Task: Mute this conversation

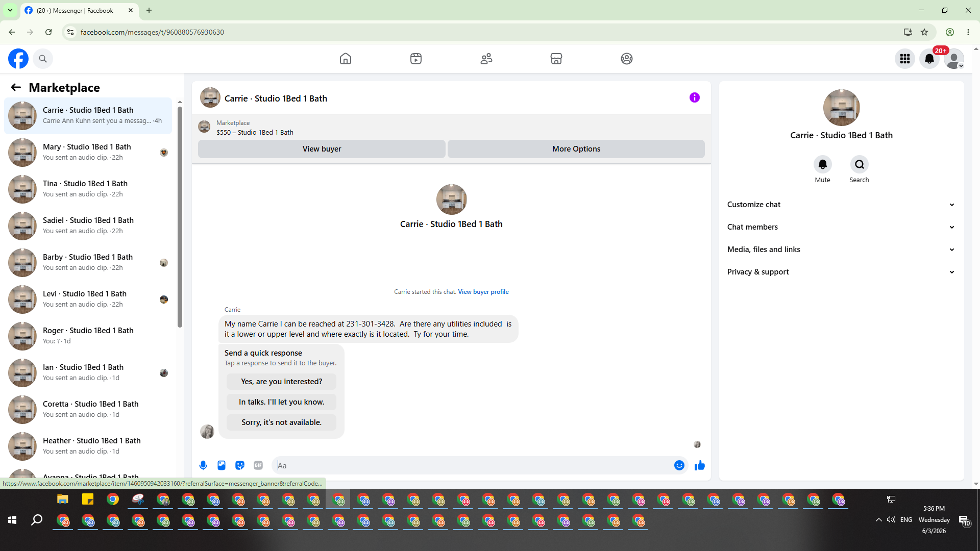Action: tap(822, 164)
